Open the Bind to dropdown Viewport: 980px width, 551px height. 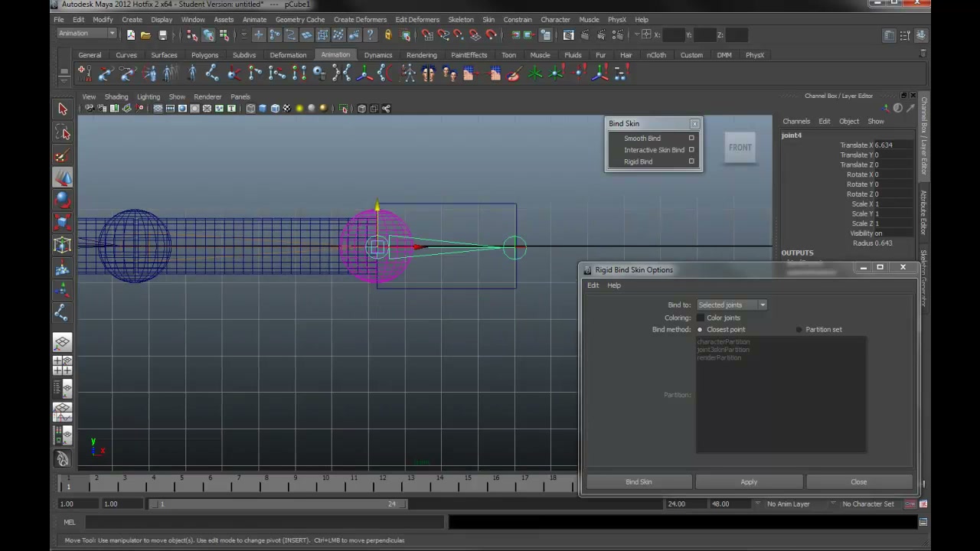[731, 305]
